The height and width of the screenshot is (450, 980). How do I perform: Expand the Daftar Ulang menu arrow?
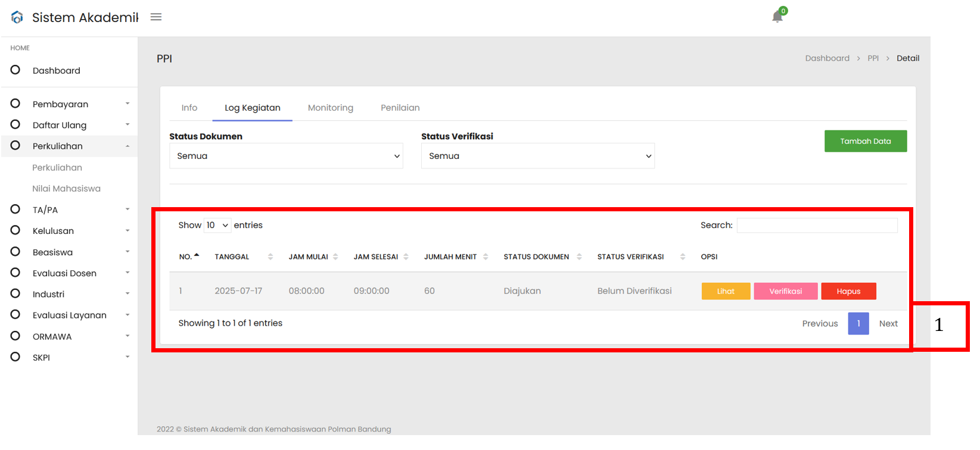pos(127,124)
